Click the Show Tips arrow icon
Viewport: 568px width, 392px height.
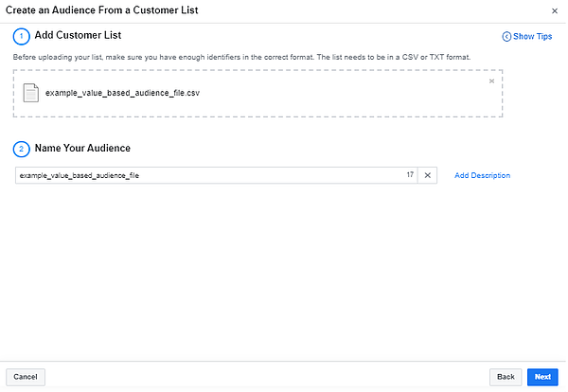pyautogui.click(x=506, y=36)
